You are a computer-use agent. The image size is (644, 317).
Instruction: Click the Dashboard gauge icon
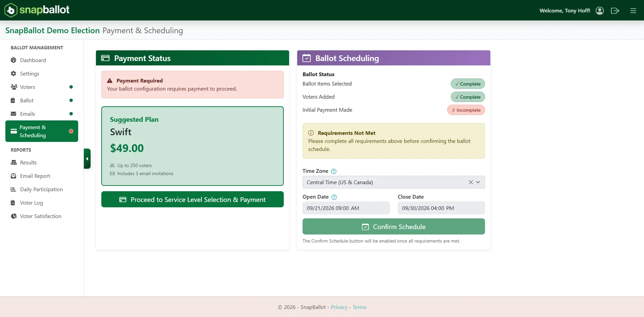[13, 60]
